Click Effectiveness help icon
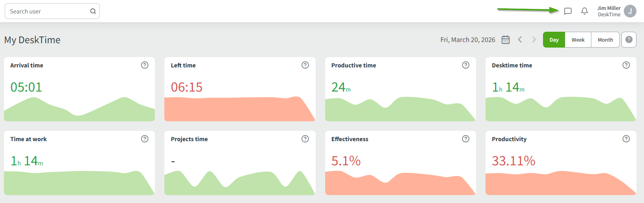644x203 pixels. [465, 139]
